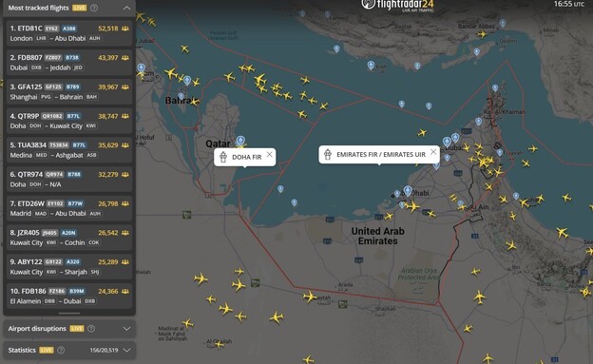The width and height of the screenshot is (593, 364).
Task: Click the airport pin near Qatar label
Action: pyautogui.click(x=240, y=142)
